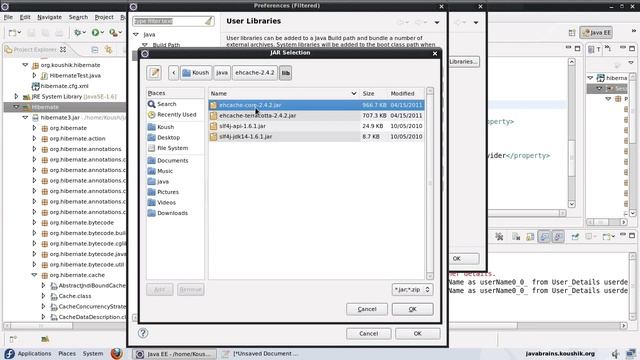Open Project menu in Eclipse

click(104, 17)
